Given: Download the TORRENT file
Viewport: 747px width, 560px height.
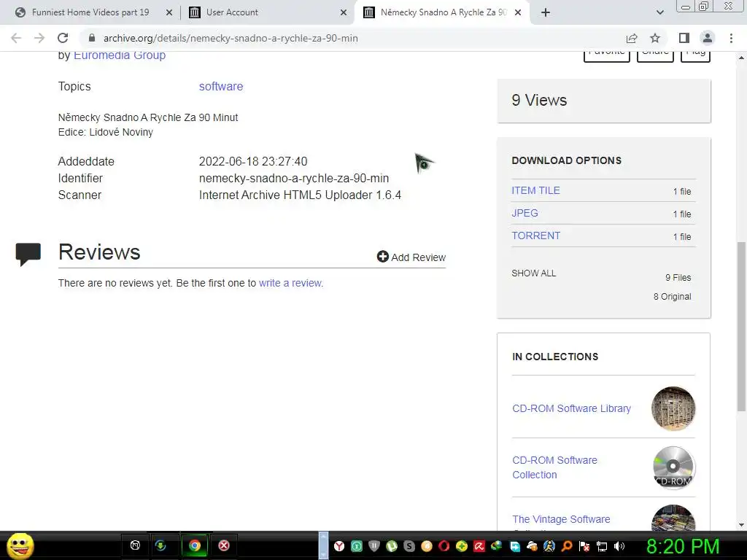Looking at the screenshot, I should (x=536, y=236).
